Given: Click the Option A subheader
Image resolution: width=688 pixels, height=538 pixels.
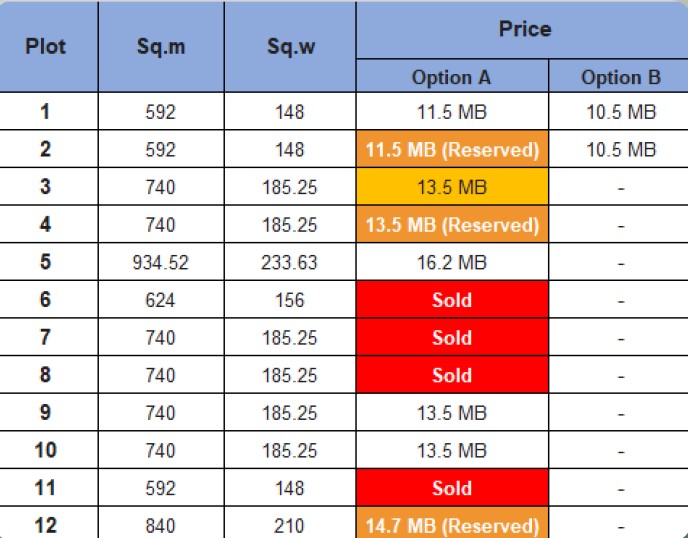Looking at the screenshot, I should pyautogui.click(x=452, y=76).
